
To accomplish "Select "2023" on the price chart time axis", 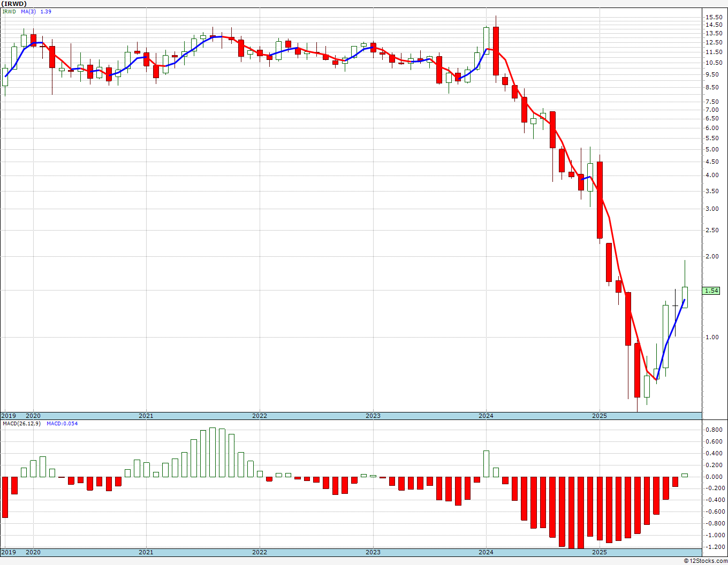I will (x=373, y=416).
